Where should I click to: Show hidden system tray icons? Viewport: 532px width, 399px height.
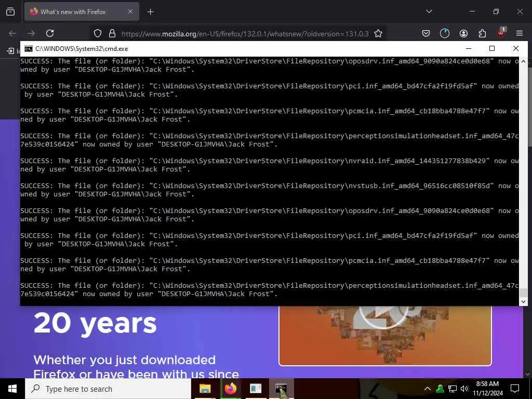point(428,389)
